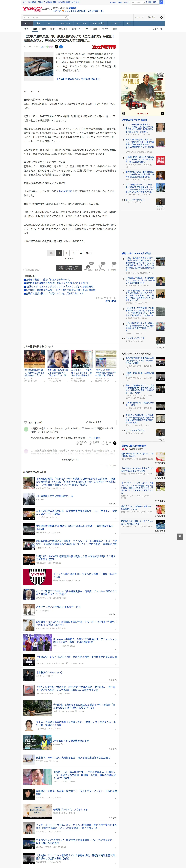Click the コメントを書く button
Viewport: 186px width, 868px height.
[93, 422]
